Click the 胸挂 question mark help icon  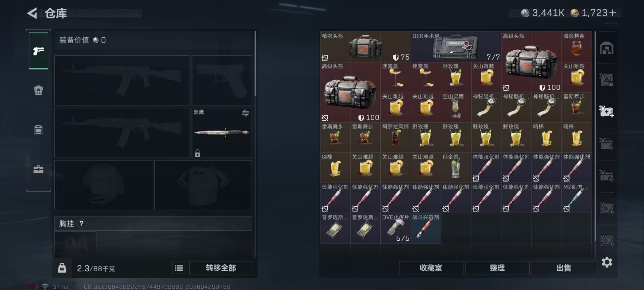[x=82, y=224]
